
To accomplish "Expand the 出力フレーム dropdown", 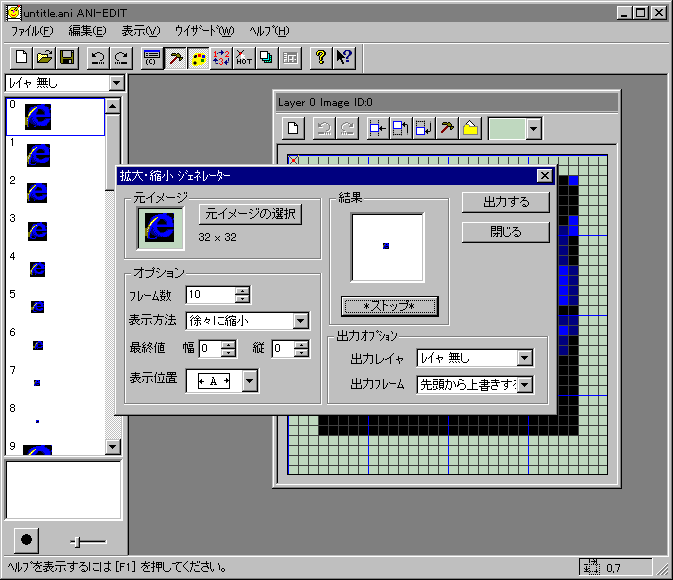I will click(x=524, y=385).
